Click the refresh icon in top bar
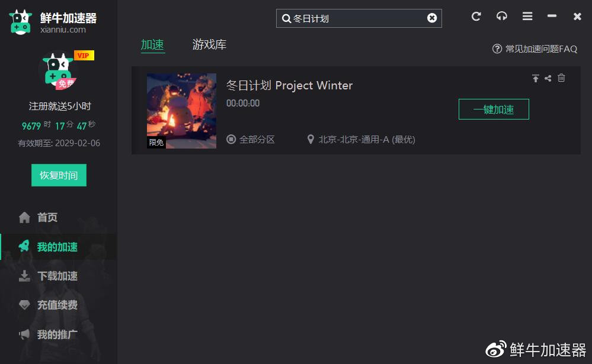Screen dimensions: 592x364 [476, 16]
